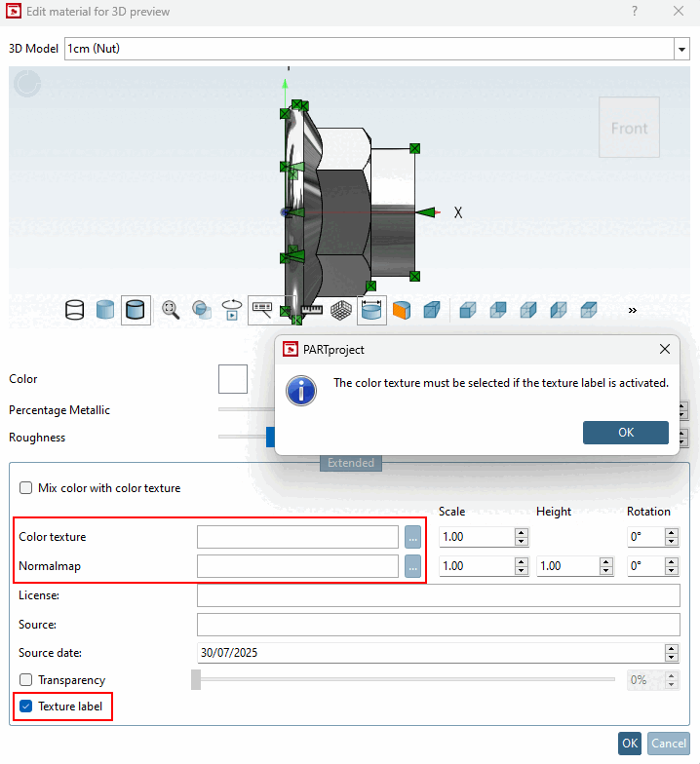Select wireframe display mode cylinder icon
This screenshot has height=764, width=700.
pyautogui.click(x=74, y=310)
